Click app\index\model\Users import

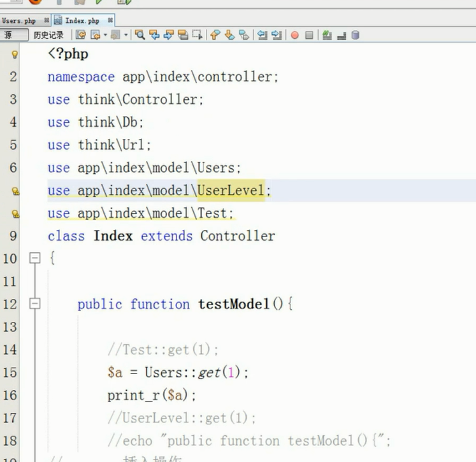[x=156, y=168]
